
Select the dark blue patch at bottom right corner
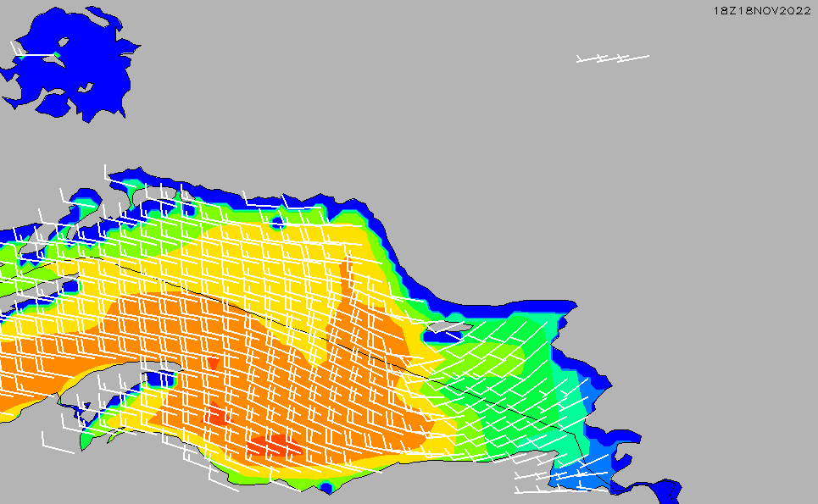(x=661, y=491)
